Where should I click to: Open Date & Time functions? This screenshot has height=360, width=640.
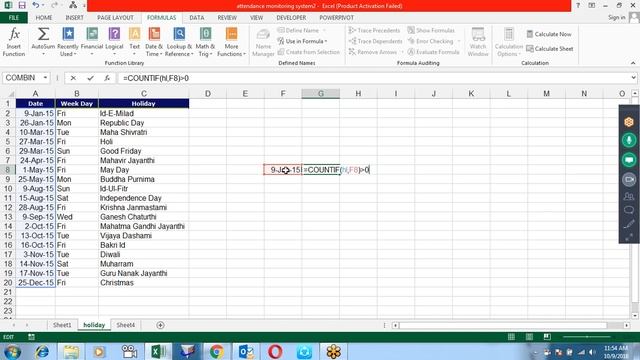(x=154, y=42)
